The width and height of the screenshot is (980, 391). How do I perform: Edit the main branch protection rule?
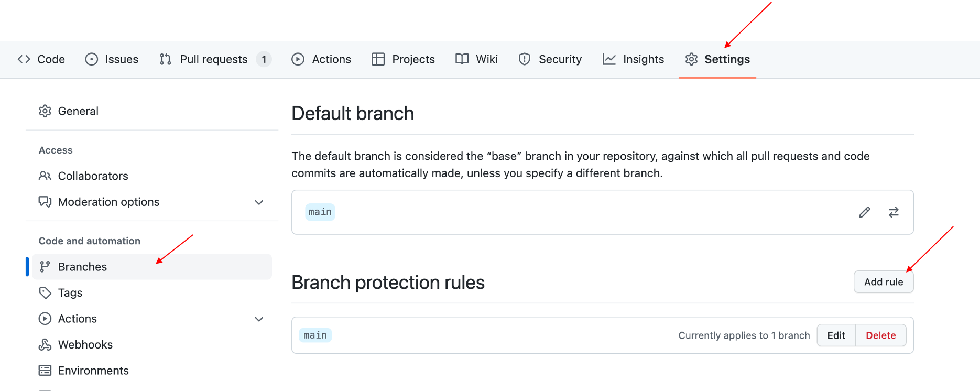(x=836, y=335)
